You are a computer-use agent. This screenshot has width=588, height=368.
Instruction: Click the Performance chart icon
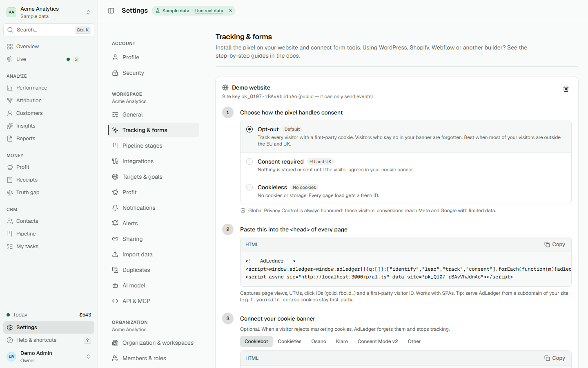point(10,88)
